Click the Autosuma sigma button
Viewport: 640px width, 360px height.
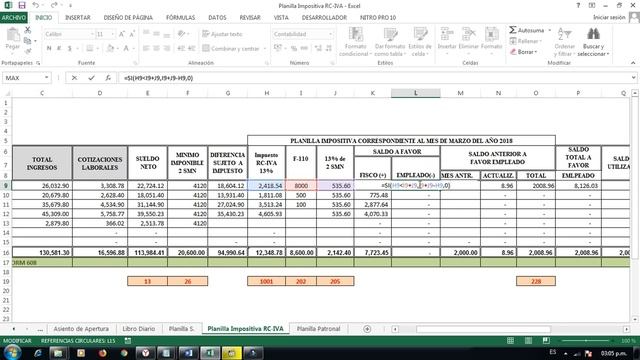point(527,30)
